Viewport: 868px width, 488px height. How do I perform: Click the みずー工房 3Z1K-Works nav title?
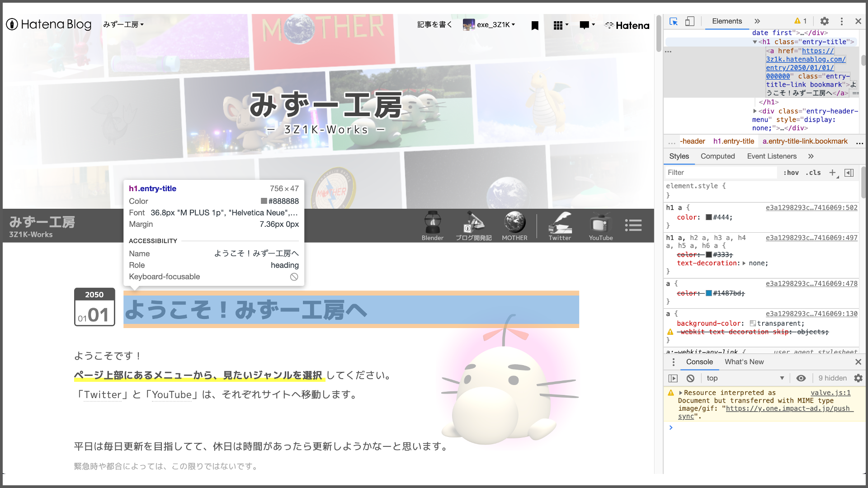pos(42,227)
